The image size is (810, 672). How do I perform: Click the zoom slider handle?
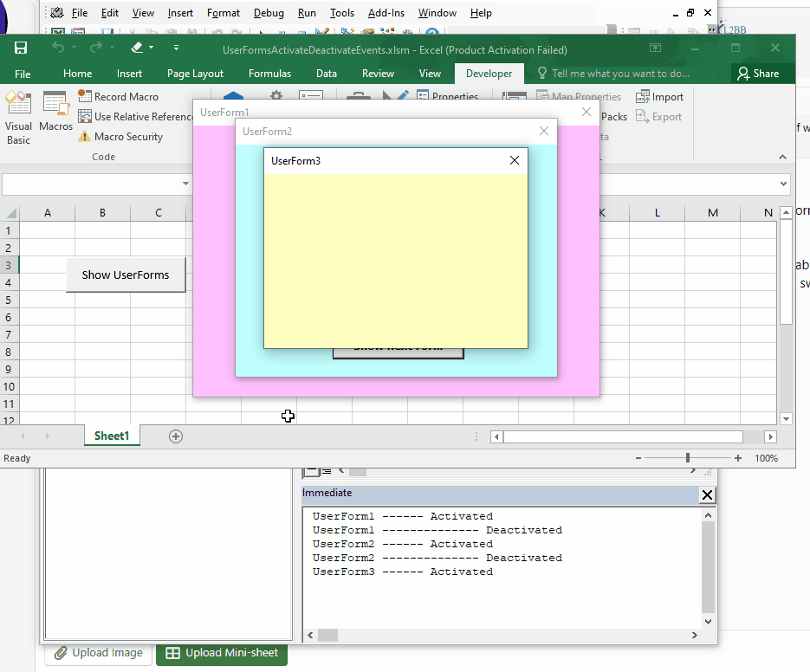[x=688, y=458]
